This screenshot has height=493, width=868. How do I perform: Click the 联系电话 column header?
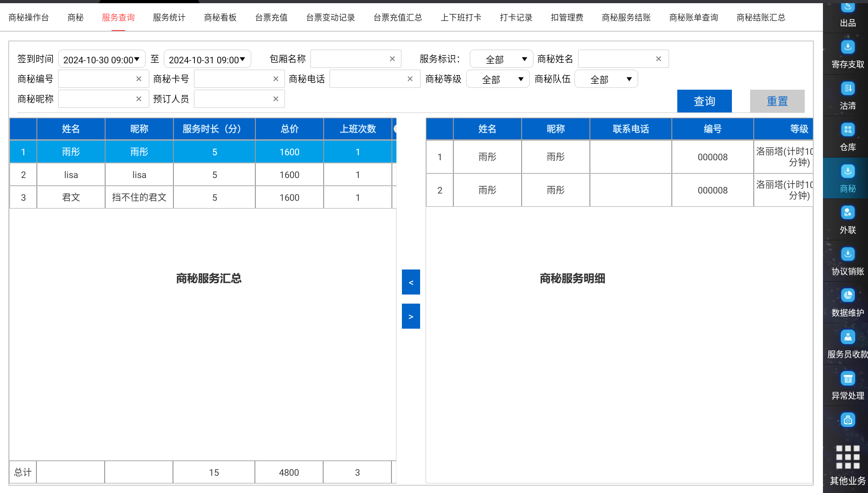(x=631, y=129)
